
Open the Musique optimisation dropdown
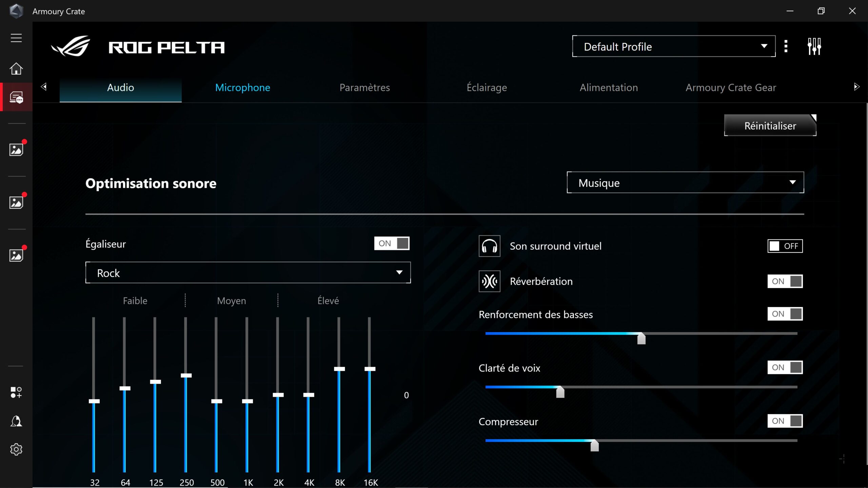click(685, 183)
